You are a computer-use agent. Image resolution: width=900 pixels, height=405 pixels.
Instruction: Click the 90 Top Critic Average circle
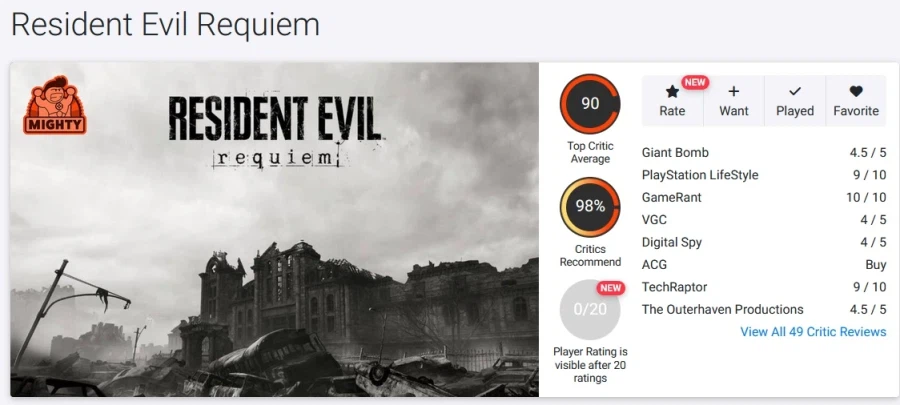tap(590, 103)
